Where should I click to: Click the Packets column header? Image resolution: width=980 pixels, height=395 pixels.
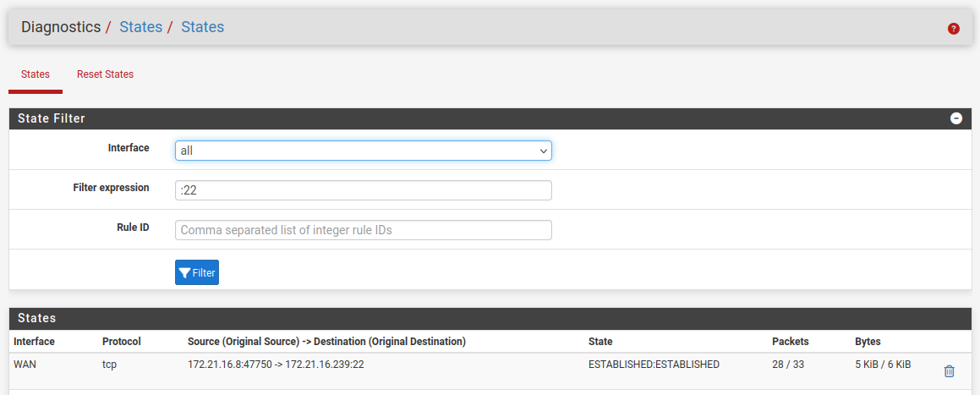click(791, 341)
